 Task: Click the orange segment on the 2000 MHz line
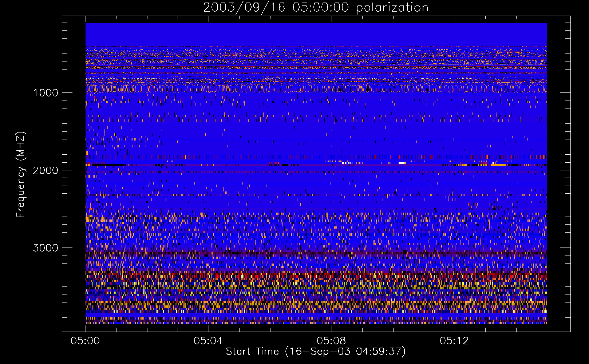click(x=498, y=165)
